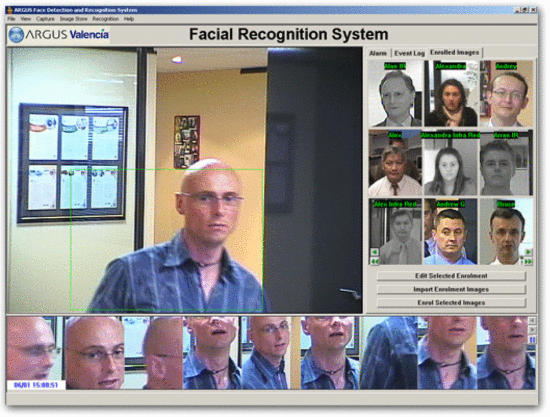
Task: Go to next enrolled images page arrow
Action: [528, 252]
